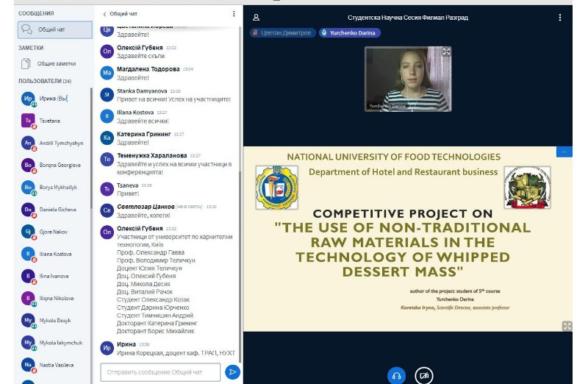Open Общие заметки shared notes

click(57, 64)
